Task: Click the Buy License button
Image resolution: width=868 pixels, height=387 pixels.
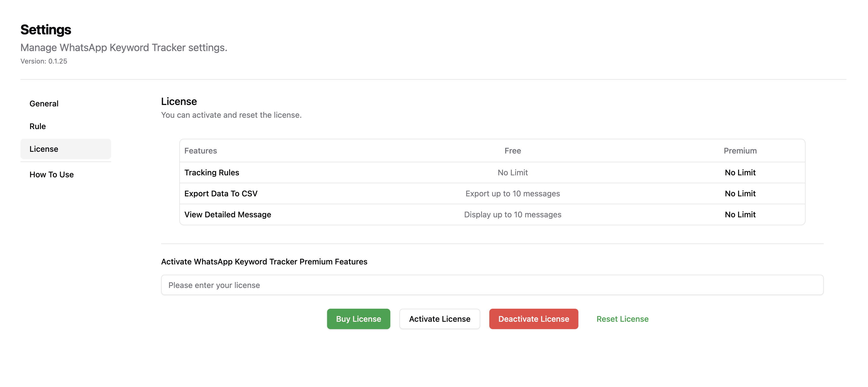Action: pos(358,319)
